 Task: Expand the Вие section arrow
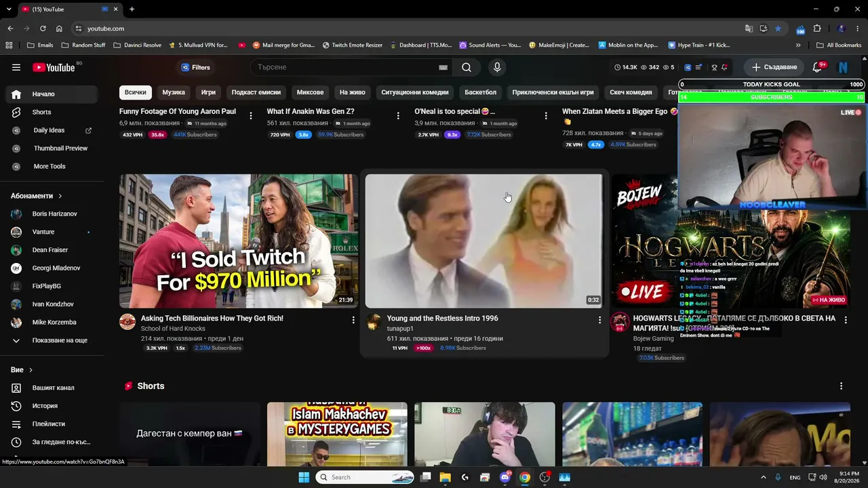(31, 370)
